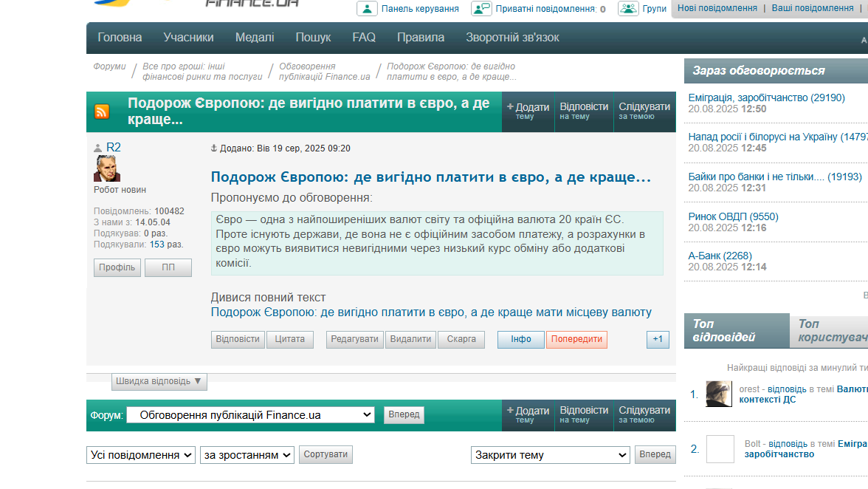Open Нові повідомлення link
The width and height of the screenshot is (868, 489).
(x=717, y=8)
